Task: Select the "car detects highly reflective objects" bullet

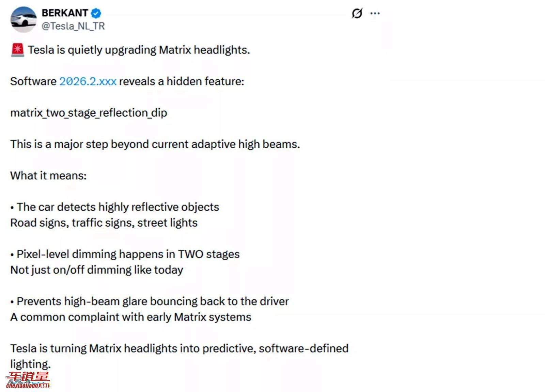Action: (118, 207)
